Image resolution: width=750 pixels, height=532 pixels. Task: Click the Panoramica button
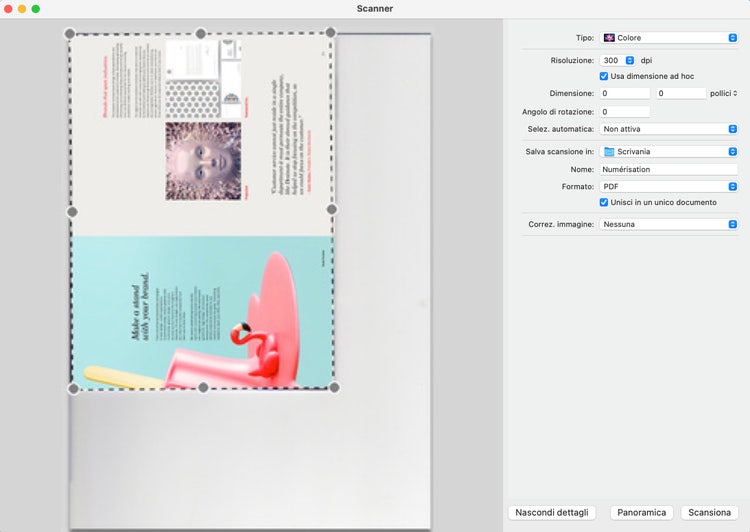pos(641,512)
